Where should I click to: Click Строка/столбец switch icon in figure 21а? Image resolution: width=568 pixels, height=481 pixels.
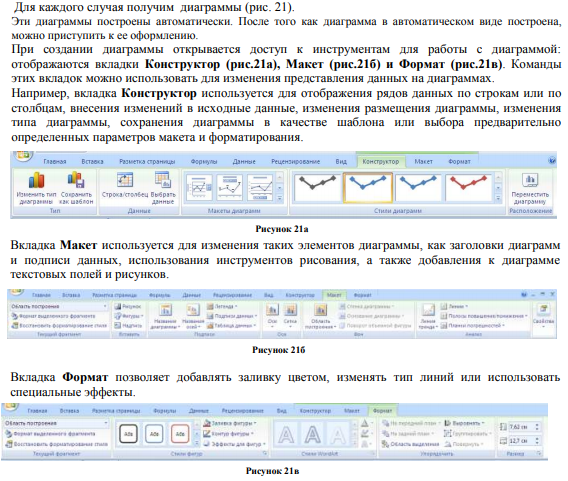pyautogui.click(x=125, y=180)
